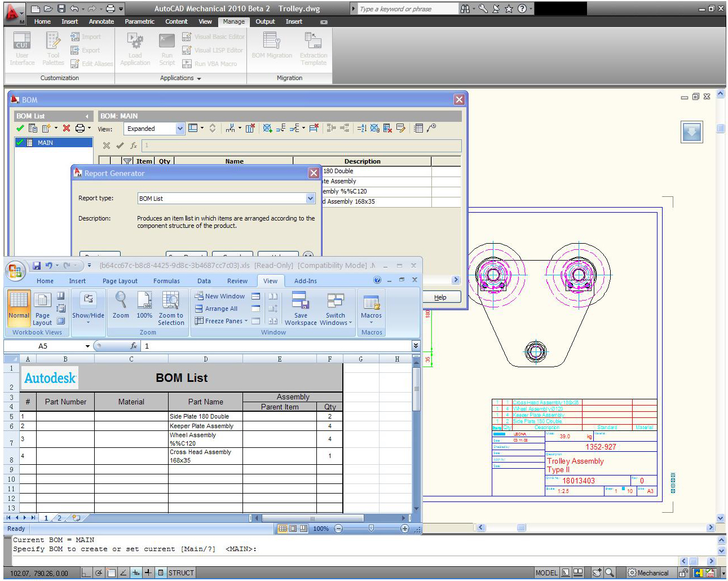Undo in the Excel quick access toolbar
This screenshot has width=728, height=581.
49,265
